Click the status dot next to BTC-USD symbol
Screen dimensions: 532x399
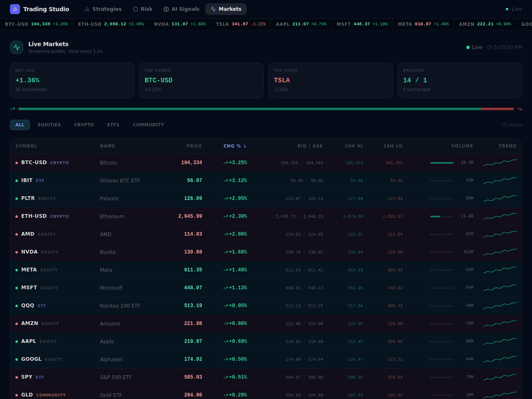click(x=17, y=163)
